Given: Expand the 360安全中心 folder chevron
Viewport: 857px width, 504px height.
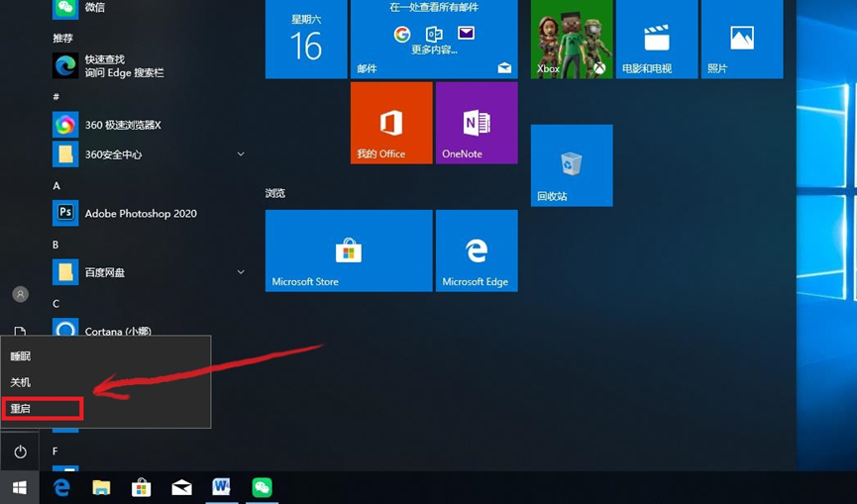Looking at the screenshot, I should (241, 154).
